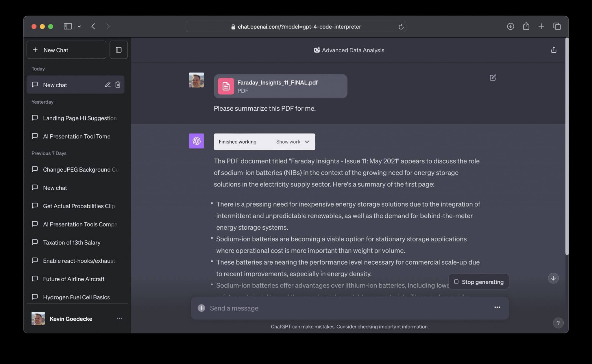Image resolution: width=592 pixels, height=364 pixels.
Task: Jump to newest message with down-arrow icon
Action: 554,278
